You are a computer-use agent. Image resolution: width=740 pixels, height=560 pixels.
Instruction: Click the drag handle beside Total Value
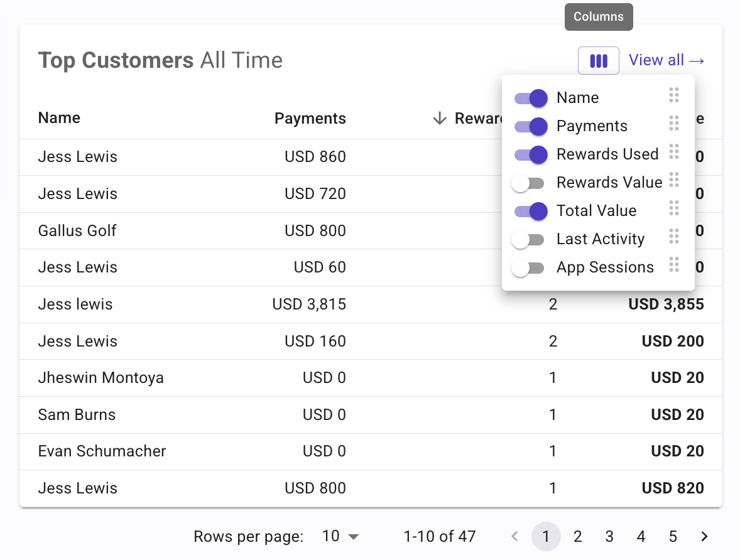(x=674, y=208)
